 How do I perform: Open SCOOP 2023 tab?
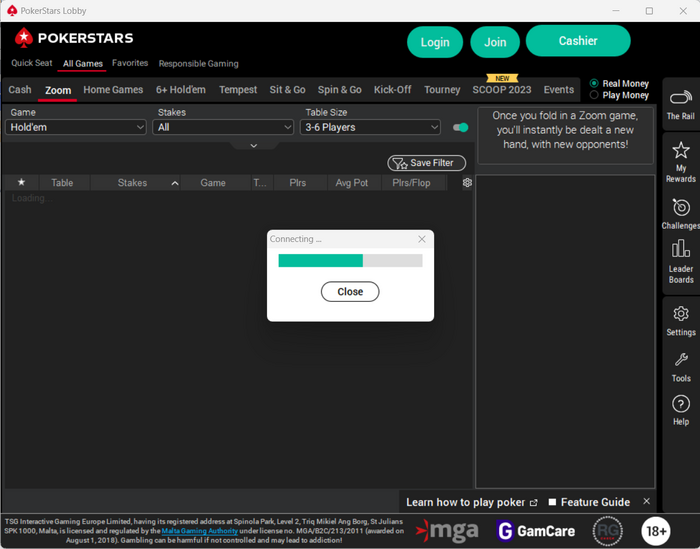[502, 90]
